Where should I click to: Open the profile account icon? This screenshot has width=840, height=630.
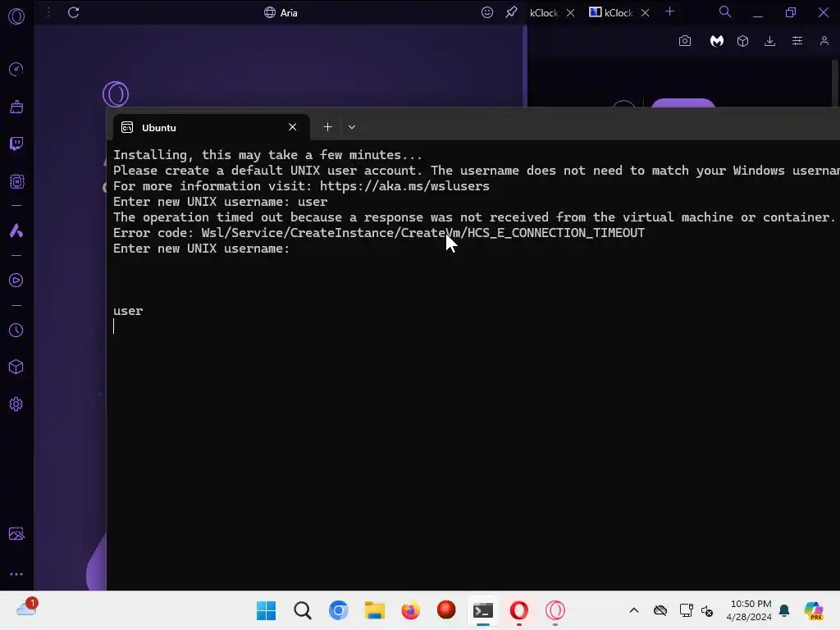click(824, 41)
